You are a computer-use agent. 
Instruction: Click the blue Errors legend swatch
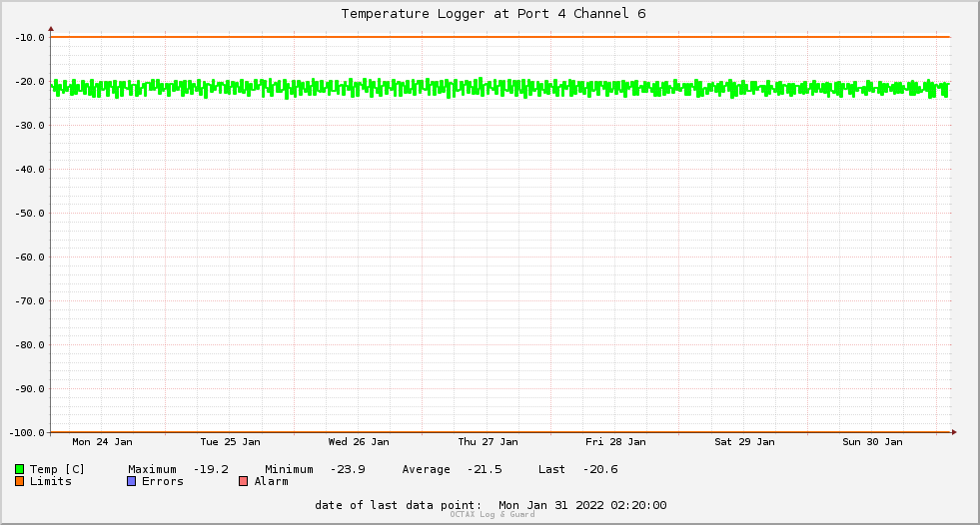coord(131,481)
